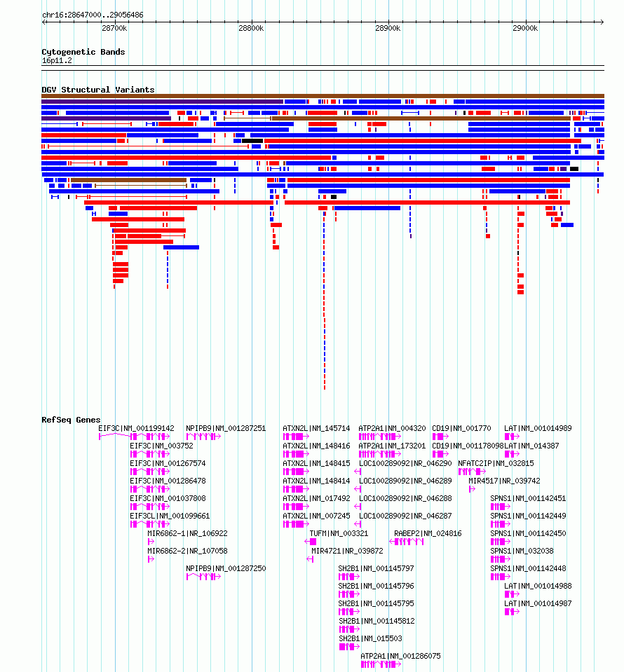
Task: Click ATXN2L|NM_148414 transcript label
Action: click(x=316, y=481)
